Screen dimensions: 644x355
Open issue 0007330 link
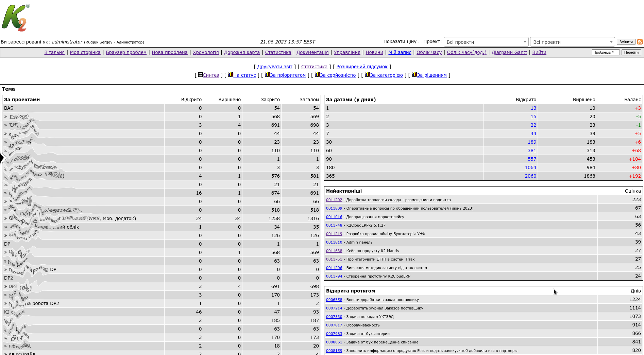click(334, 317)
